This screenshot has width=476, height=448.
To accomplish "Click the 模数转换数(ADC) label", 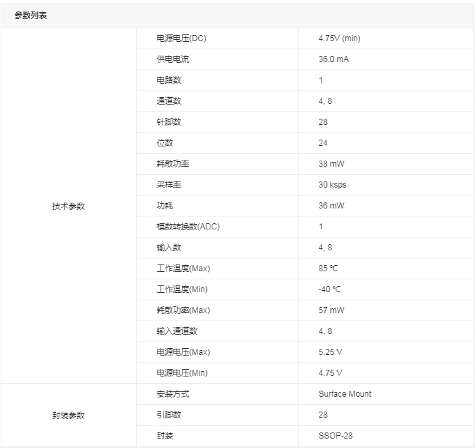I will (x=188, y=227).
